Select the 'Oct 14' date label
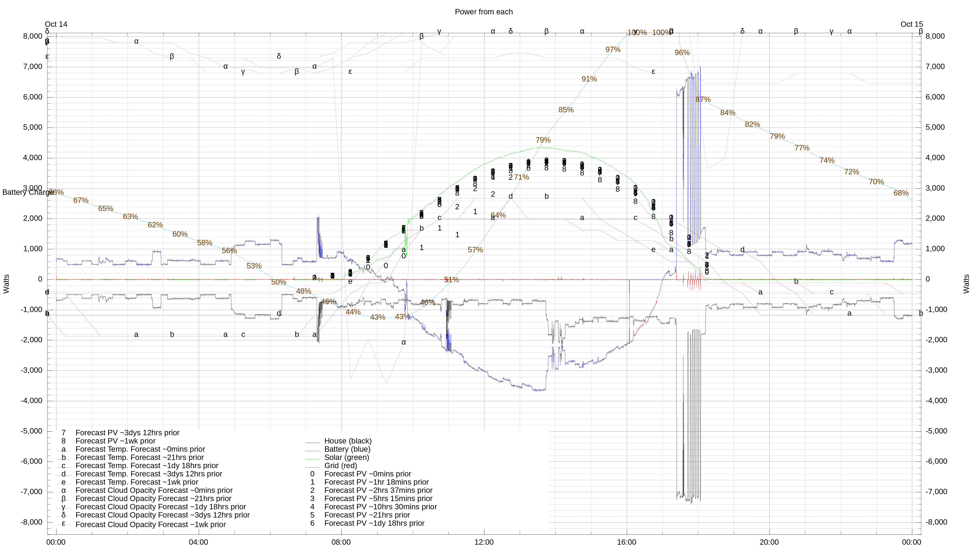 (56, 24)
